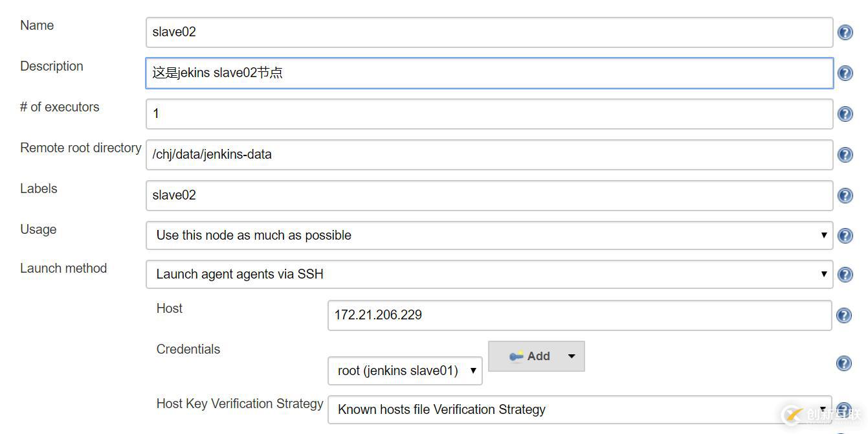Focus the Name input field
The height and width of the screenshot is (434, 868).
click(489, 32)
